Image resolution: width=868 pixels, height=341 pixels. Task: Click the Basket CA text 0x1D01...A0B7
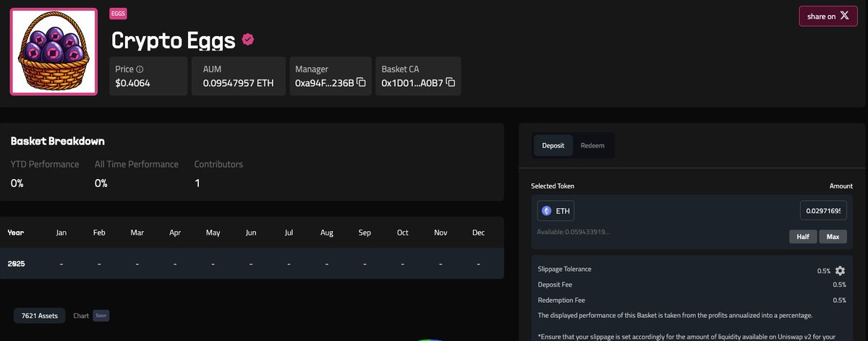click(412, 83)
